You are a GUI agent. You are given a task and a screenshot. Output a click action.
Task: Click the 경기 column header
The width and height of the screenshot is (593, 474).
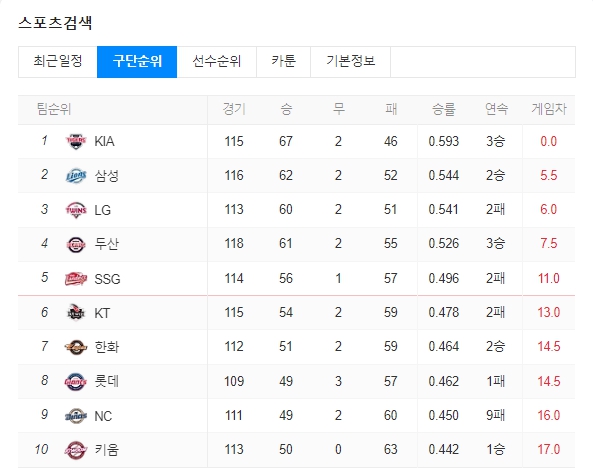point(234,109)
